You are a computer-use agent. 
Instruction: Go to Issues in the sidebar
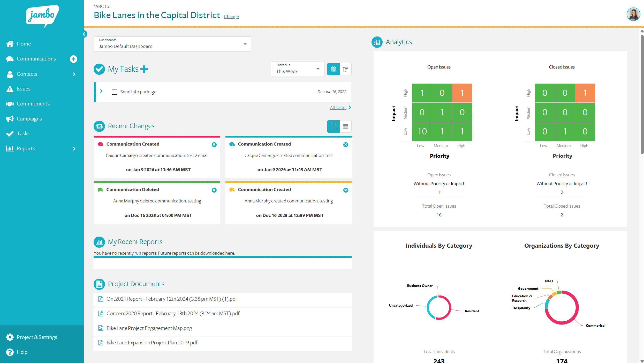pos(24,89)
